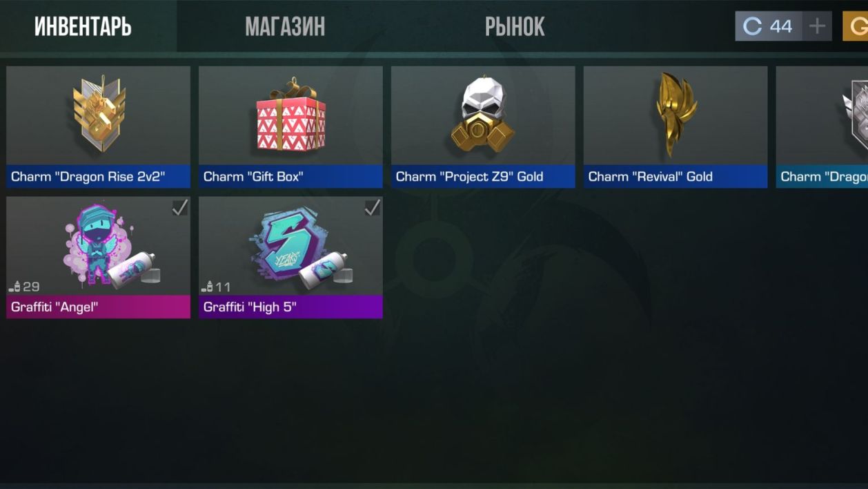Open the Рынок tab

[x=515, y=27]
